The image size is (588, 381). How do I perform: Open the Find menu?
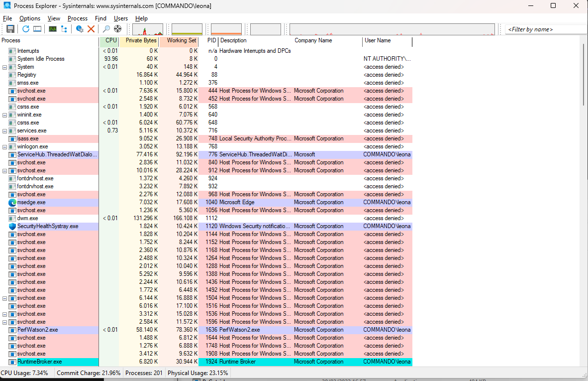100,18
